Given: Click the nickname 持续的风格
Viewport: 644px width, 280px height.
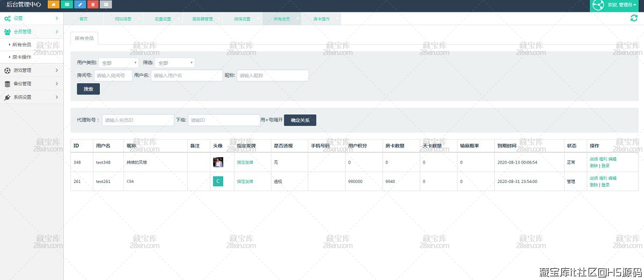Looking at the screenshot, I should pyautogui.click(x=136, y=163).
